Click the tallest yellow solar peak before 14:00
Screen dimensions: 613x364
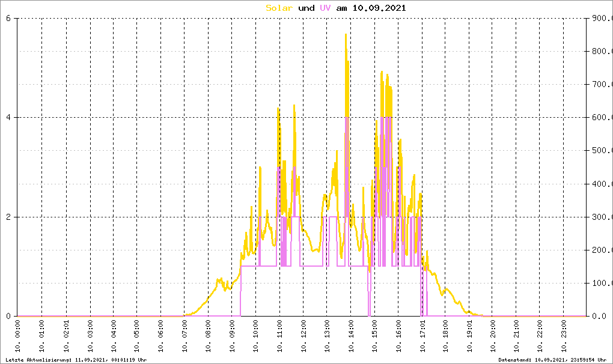click(x=346, y=35)
